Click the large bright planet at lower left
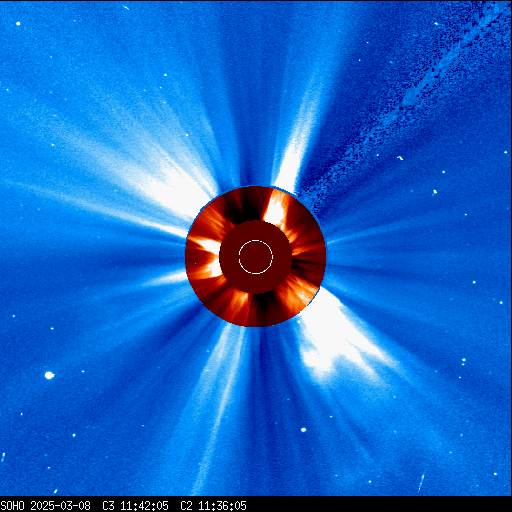Screen dimensions: 512x512 49,375
